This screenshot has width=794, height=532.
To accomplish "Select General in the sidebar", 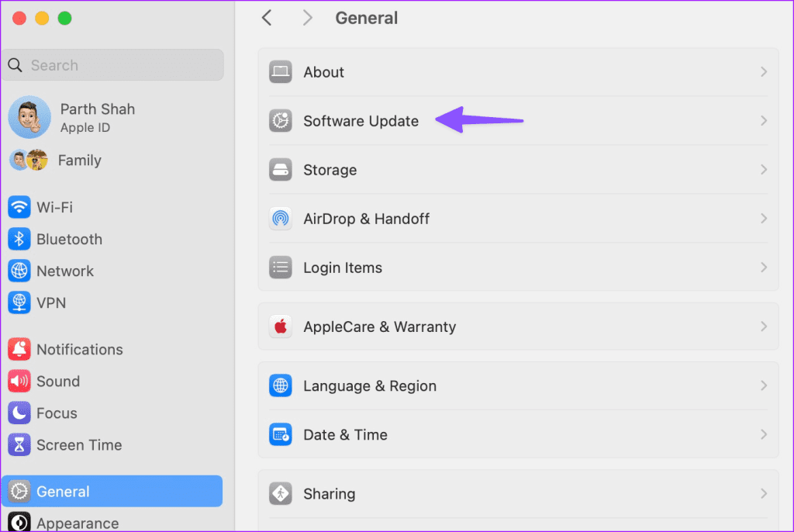I will pyautogui.click(x=62, y=491).
